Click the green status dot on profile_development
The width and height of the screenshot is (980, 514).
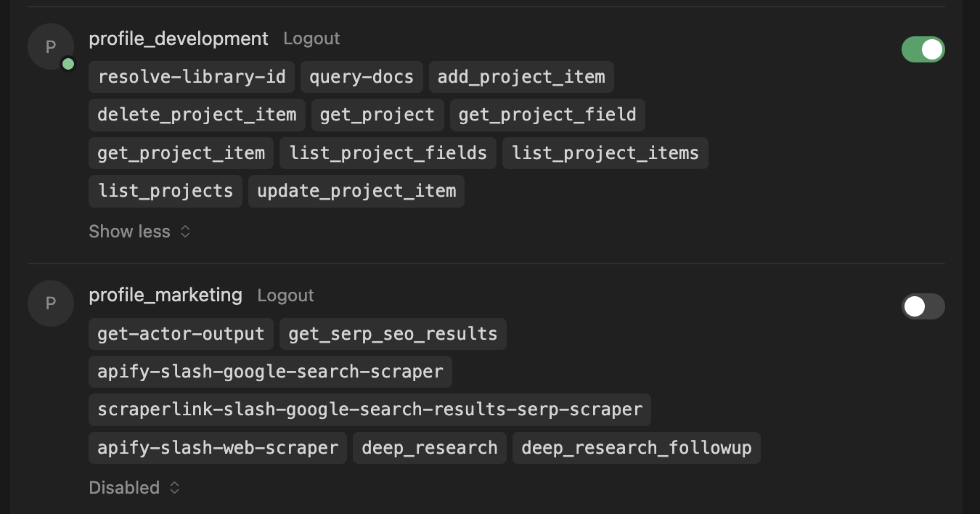click(68, 64)
